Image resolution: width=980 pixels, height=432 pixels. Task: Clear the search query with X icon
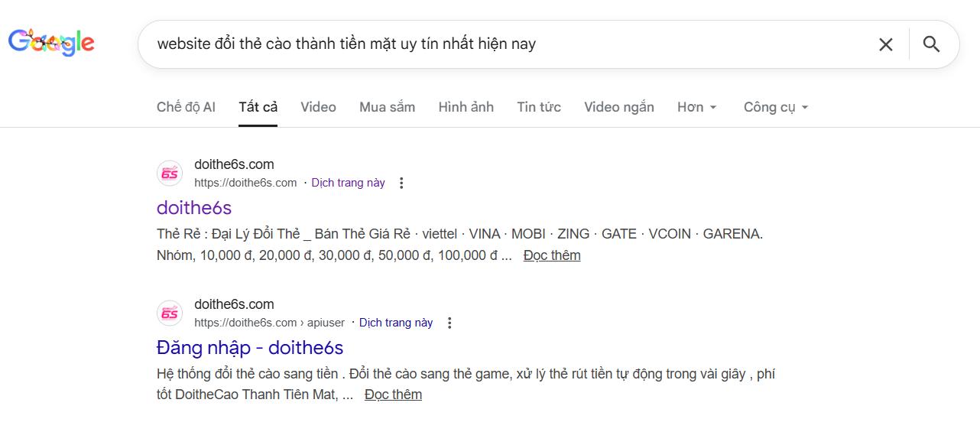click(x=886, y=44)
